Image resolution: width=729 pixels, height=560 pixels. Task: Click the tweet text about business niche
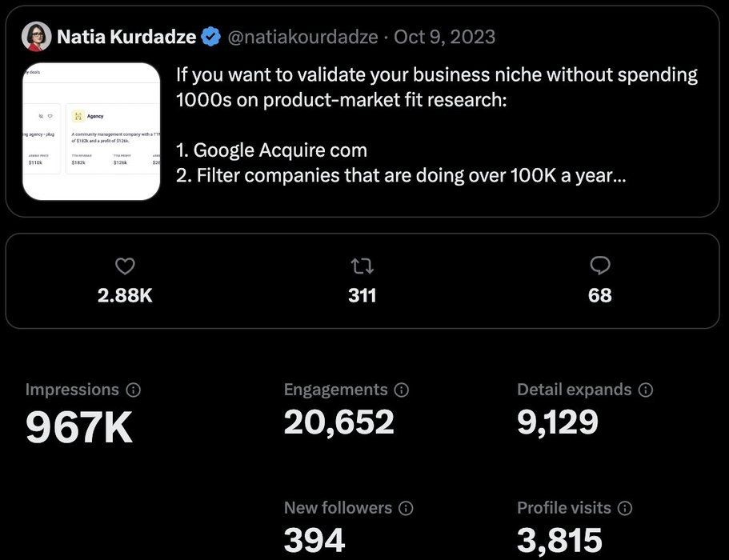coord(436,125)
